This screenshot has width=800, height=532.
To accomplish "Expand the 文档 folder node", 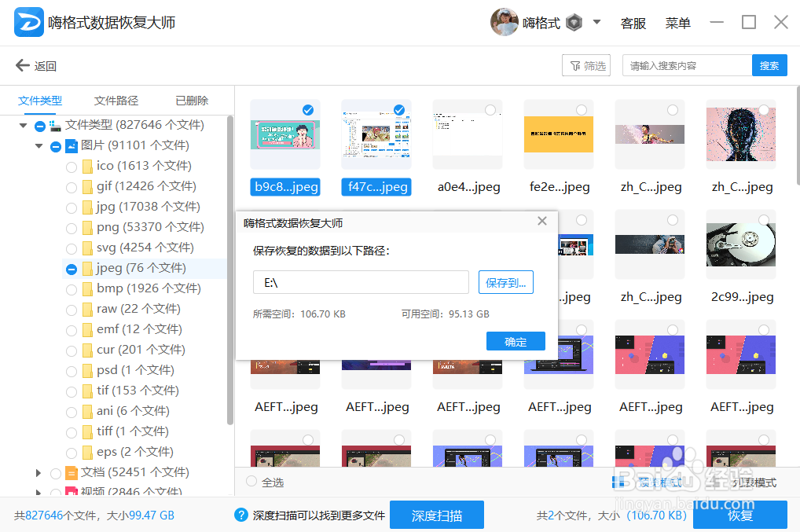I will tap(38, 472).
